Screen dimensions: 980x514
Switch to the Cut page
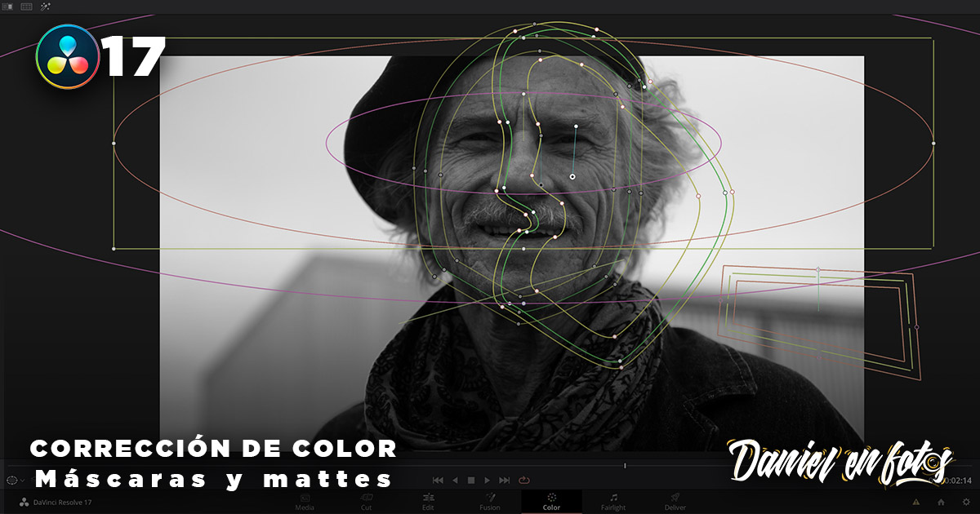click(366, 501)
